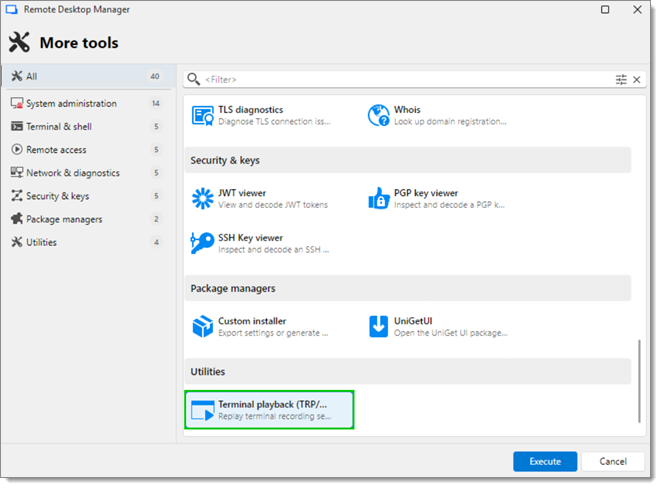661x488 pixels.
Task: Clear the filter with the X icon
Action: pyautogui.click(x=637, y=79)
